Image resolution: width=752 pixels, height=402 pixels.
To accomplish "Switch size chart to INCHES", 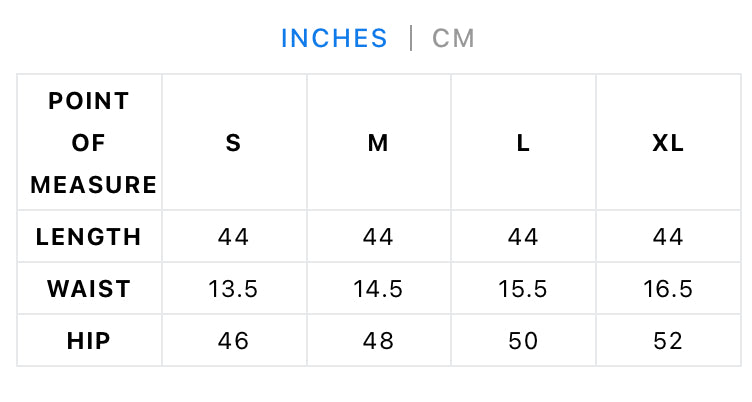I will click(x=334, y=38).
